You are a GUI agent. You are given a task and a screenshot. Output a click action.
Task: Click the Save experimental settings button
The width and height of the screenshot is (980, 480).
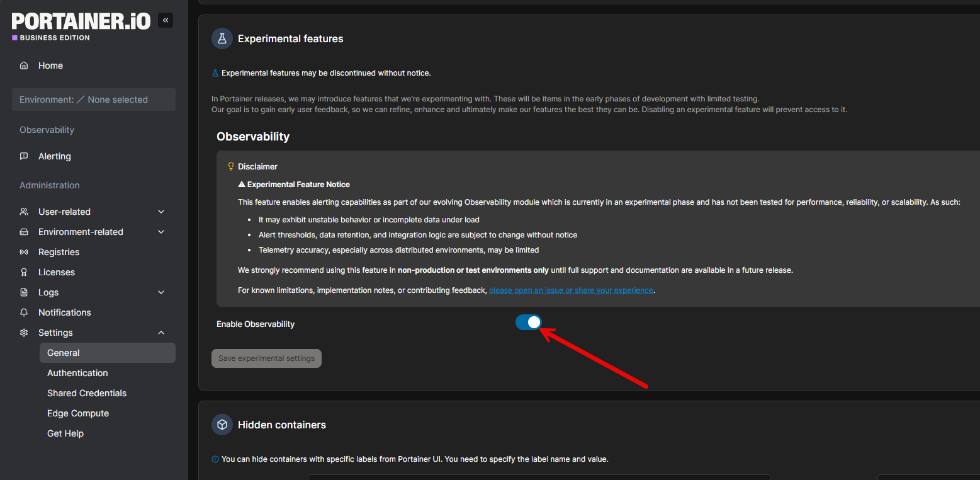(x=266, y=358)
